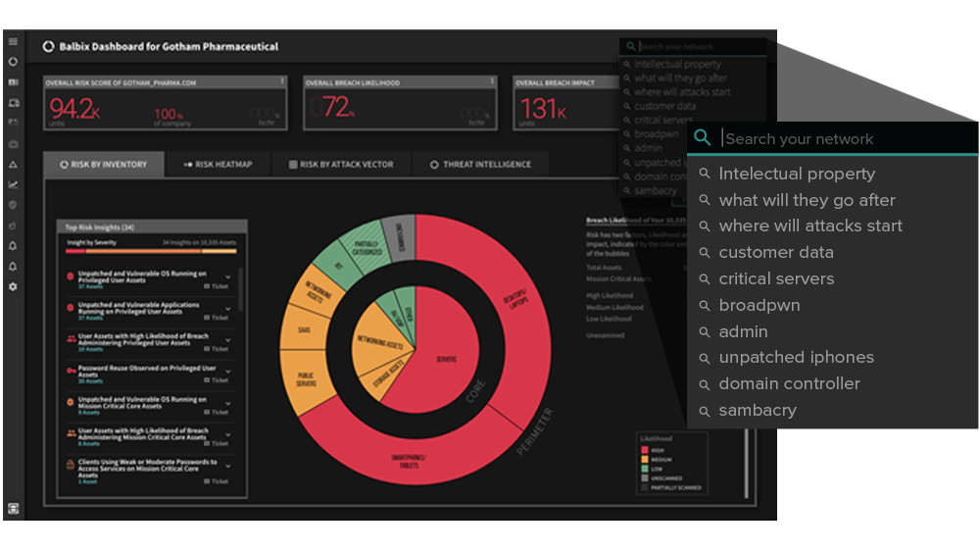Image resolution: width=980 pixels, height=551 pixels.
Task: Choose 'sambacry' in enlarged suggestions
Action: pos(757,410)
